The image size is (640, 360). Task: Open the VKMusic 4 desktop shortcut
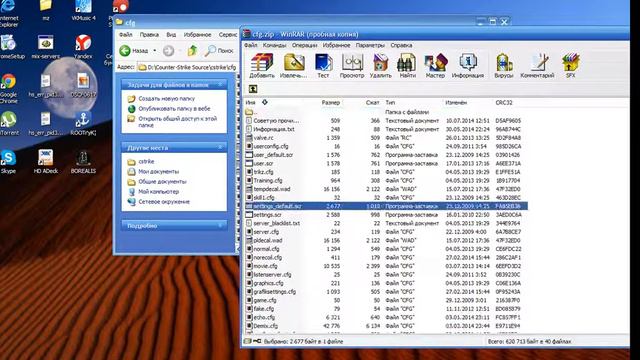pyautogui.click(x=83, y=10)
